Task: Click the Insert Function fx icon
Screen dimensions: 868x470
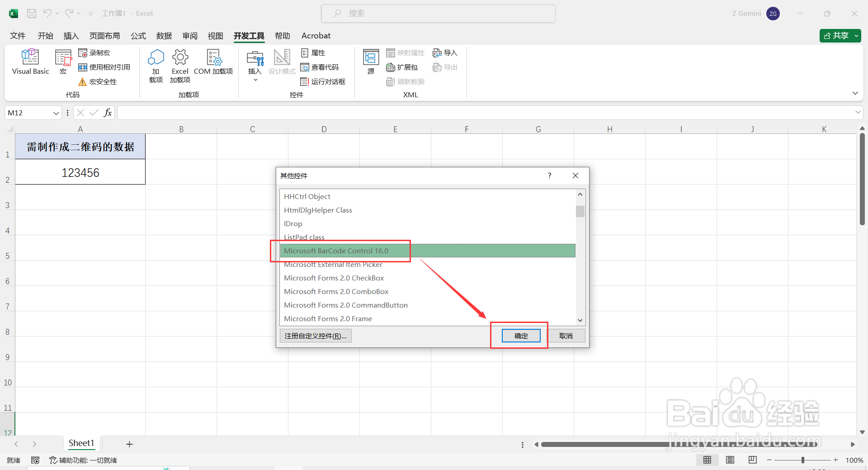Action: coord(108,113)
